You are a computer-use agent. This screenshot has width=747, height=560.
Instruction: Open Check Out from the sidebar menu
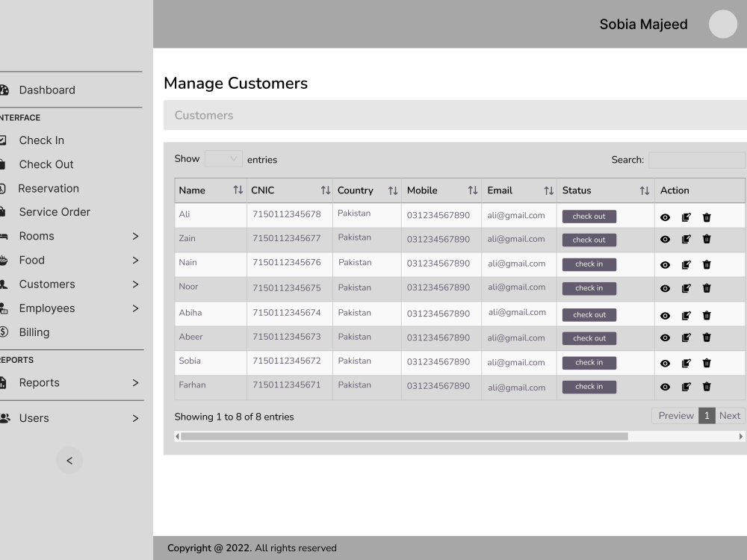[x=46, y=164]
